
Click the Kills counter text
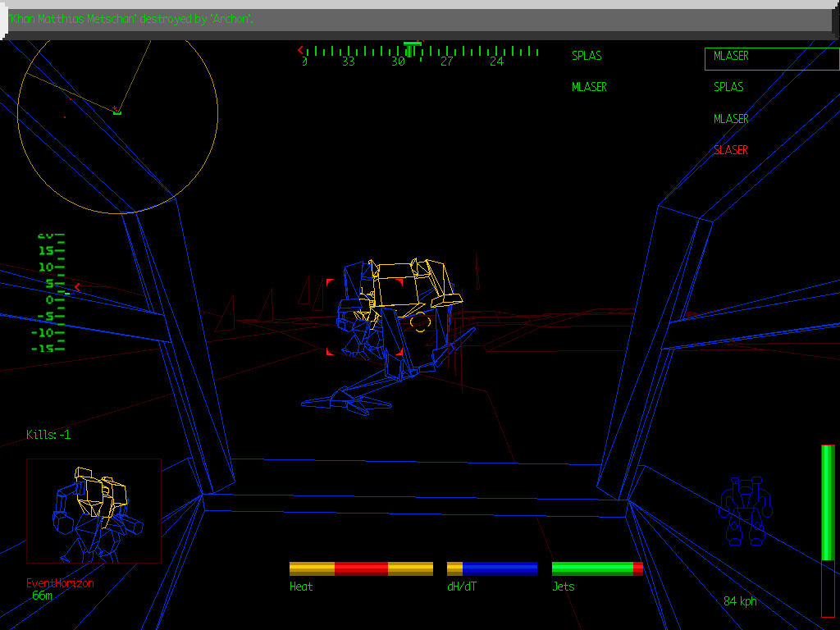coord(48,435)
